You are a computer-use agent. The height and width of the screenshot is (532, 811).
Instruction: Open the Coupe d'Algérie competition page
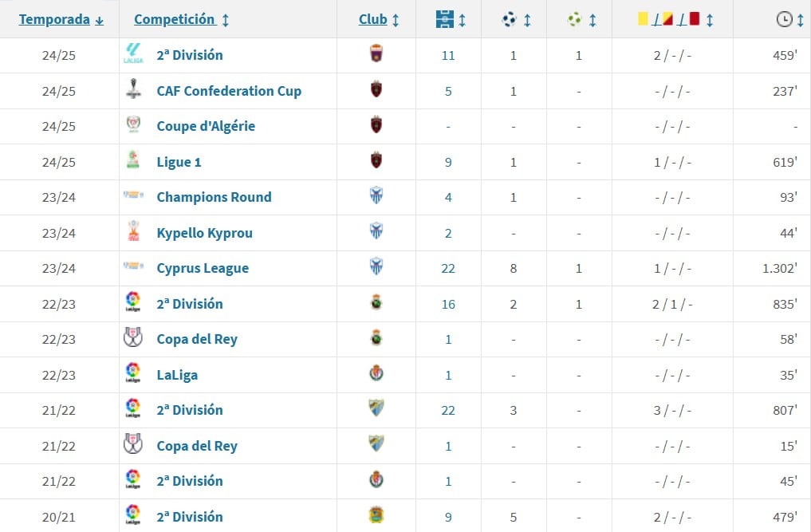pyautogui.click(x=206, y=126)
